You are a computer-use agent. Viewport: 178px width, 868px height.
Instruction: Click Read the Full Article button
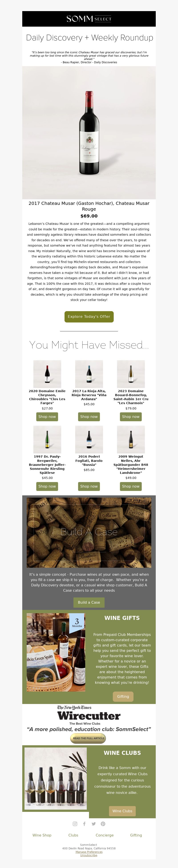tap(88, 738)
